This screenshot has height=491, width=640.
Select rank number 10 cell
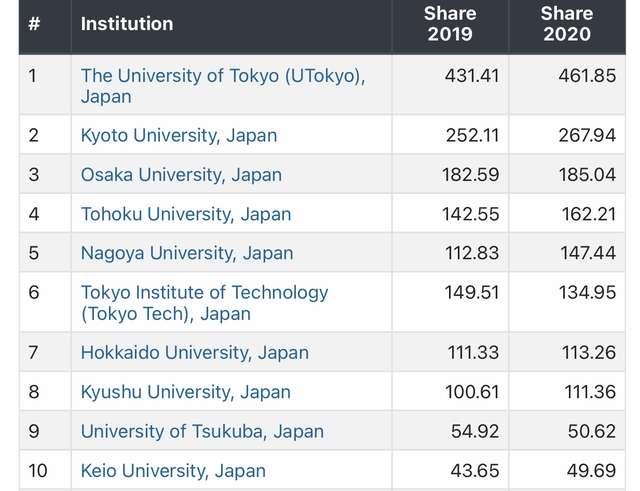click(x=38, y=470)
